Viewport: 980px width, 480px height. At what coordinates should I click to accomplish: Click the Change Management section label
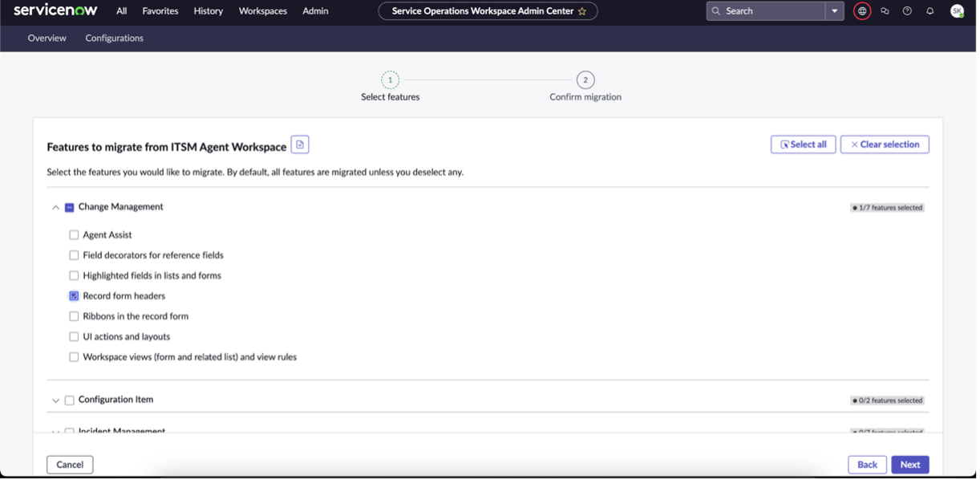tap(121, 207)
